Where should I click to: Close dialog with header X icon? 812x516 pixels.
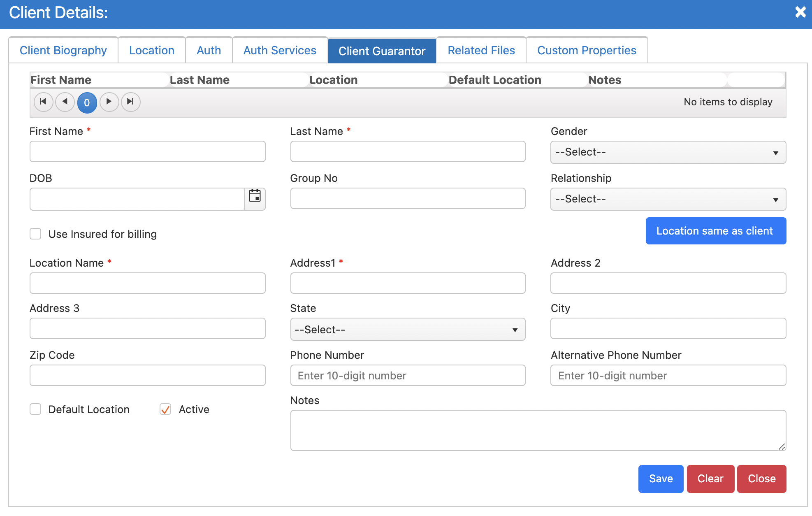[800, 12]
